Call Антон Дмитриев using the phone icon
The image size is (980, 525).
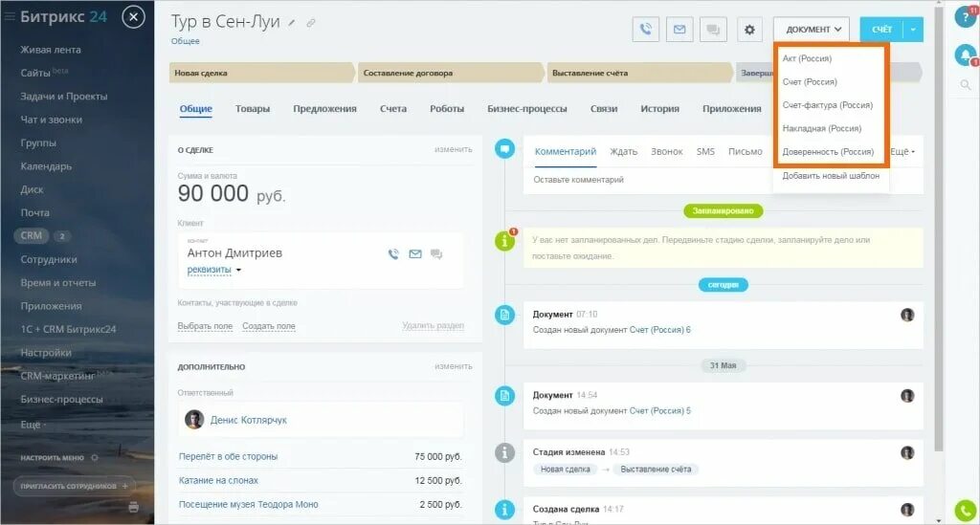pyautogui.click(x=393, y=254)
